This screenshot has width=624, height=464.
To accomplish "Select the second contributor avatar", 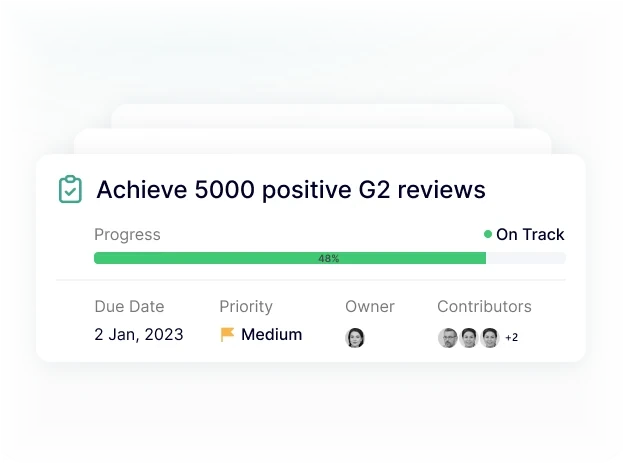I will [x=469, y=338].
